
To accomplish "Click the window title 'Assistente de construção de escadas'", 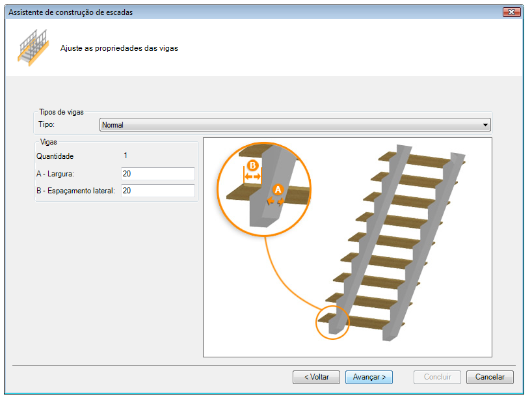I will (71, 12).
